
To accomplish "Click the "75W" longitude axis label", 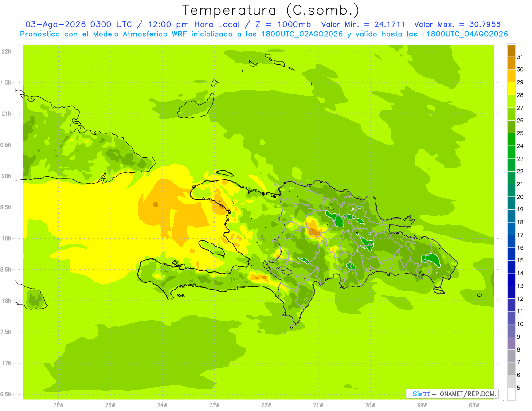I will [x=110, y=405].
